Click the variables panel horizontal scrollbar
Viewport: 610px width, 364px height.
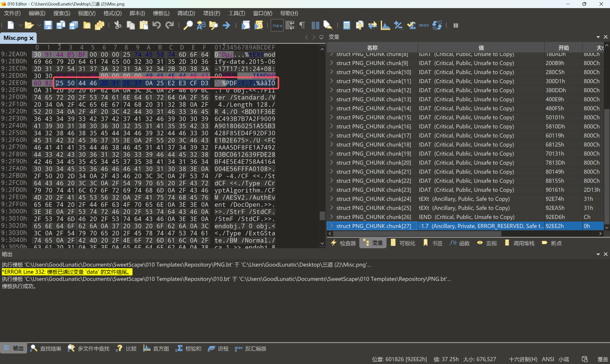(x=417, y=233)
